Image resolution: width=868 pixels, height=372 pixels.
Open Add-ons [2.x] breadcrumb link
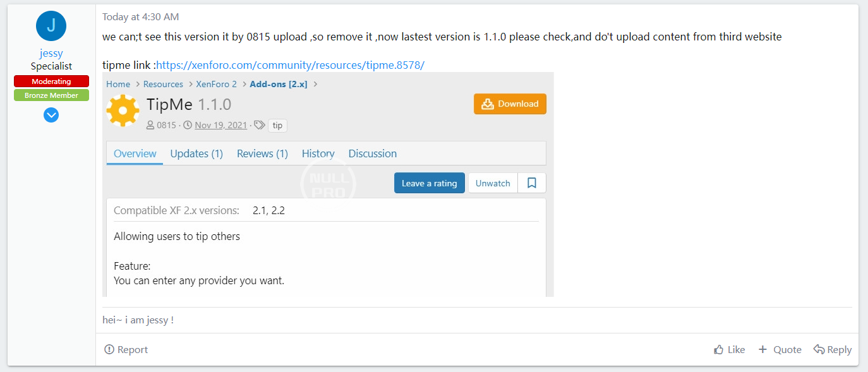[279, 84]
